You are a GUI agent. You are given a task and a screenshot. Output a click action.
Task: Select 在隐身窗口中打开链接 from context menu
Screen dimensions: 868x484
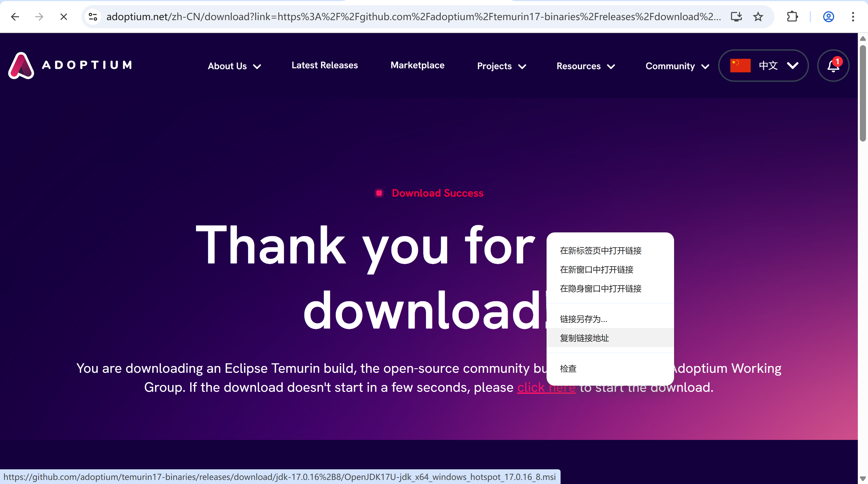click(x=610, y=288)
